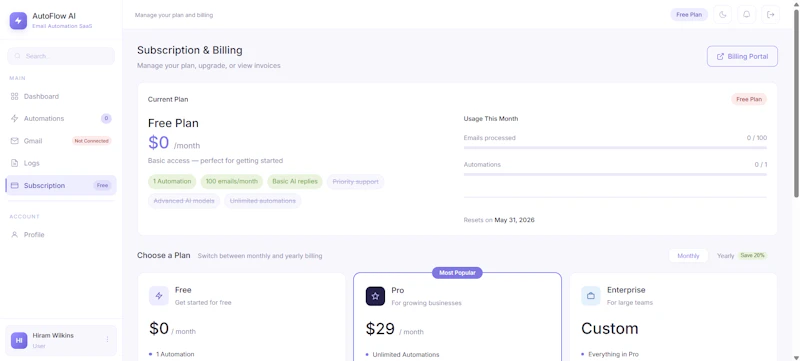
Task: Click the 100 emails/month tag
Action: pos(232,182)
